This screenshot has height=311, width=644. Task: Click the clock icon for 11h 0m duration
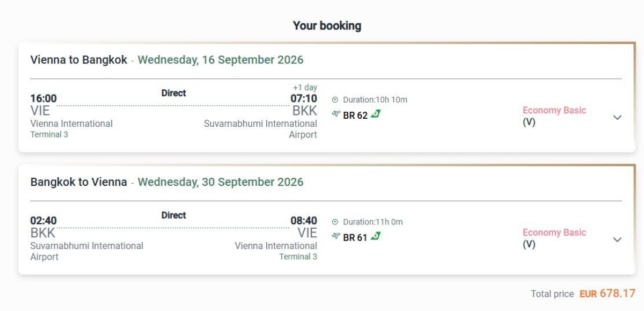click(335, 222)
